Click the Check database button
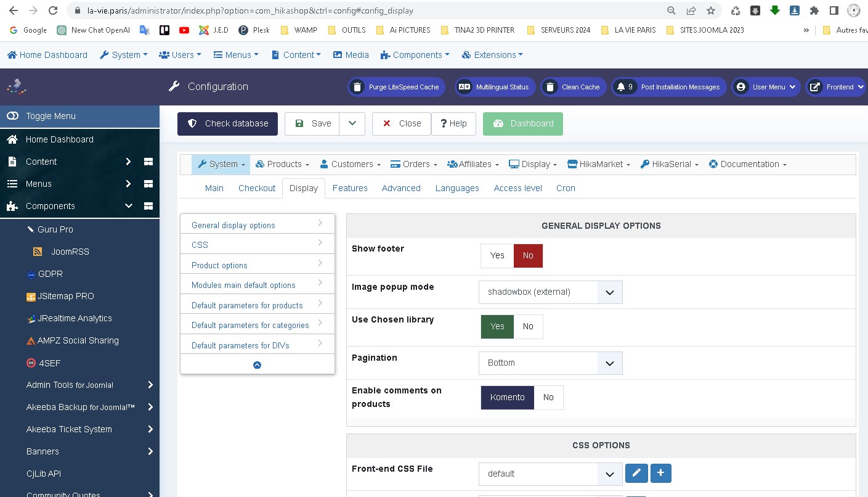Viewport: 868px width, 497px height. point(227,123)
